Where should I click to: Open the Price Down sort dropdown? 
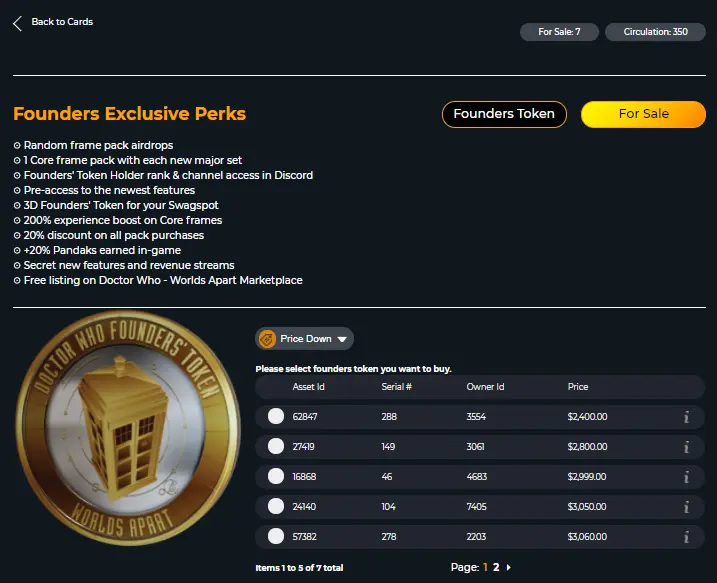click(x=304, y=339)
